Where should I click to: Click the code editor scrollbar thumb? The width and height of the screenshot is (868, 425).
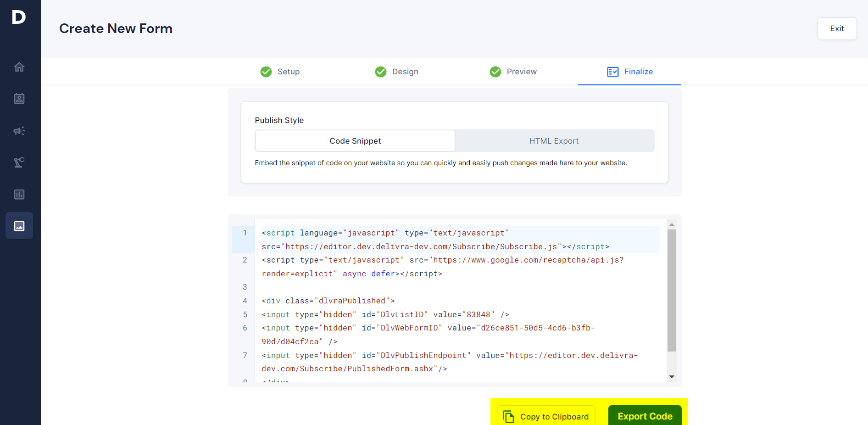point(672,291)
